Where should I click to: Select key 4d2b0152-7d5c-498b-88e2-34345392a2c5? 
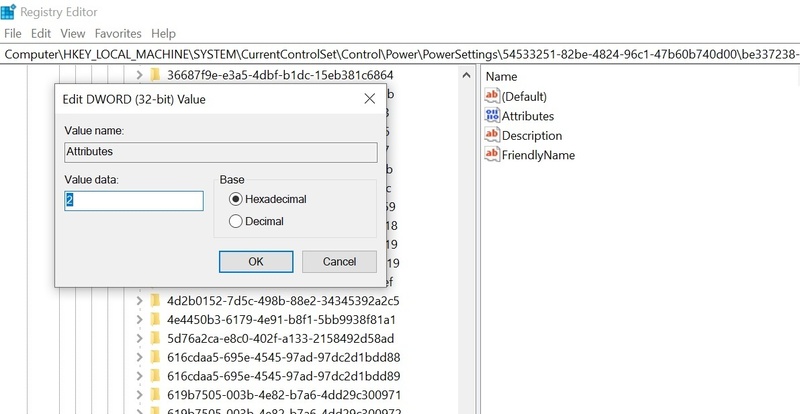283,301
